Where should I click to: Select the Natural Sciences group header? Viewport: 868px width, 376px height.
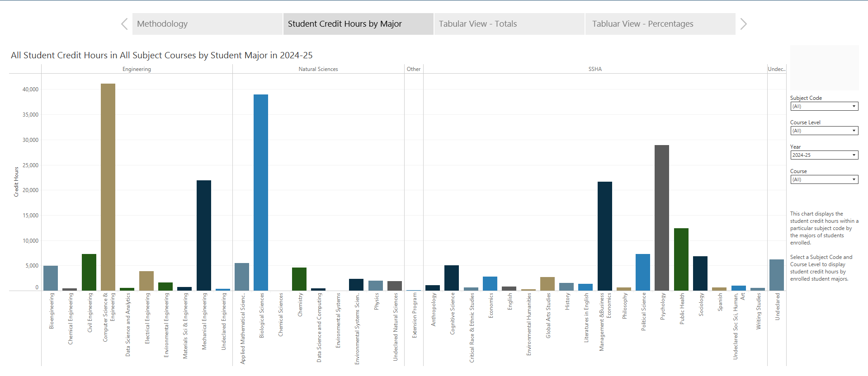318,69
